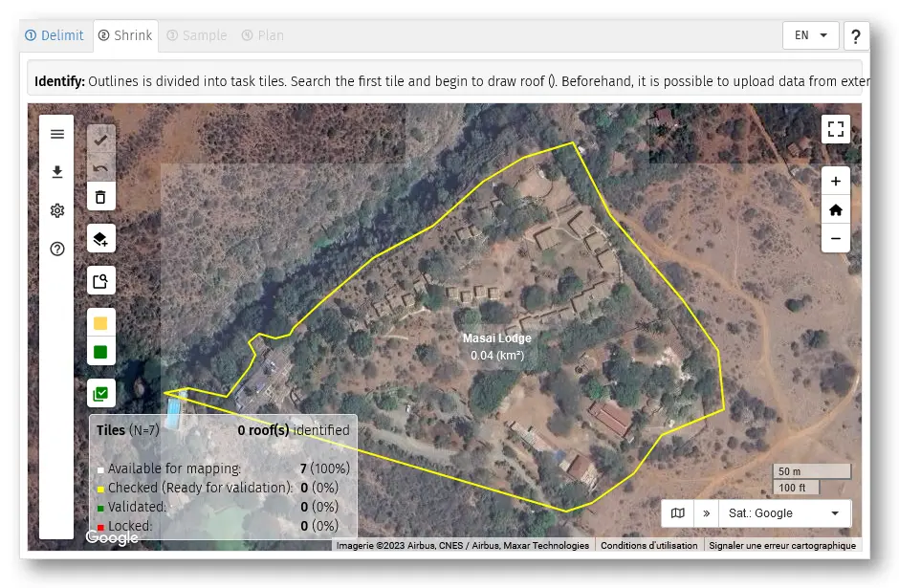Click the add layer icon
The image size is (899, 588).
(100, 238)
